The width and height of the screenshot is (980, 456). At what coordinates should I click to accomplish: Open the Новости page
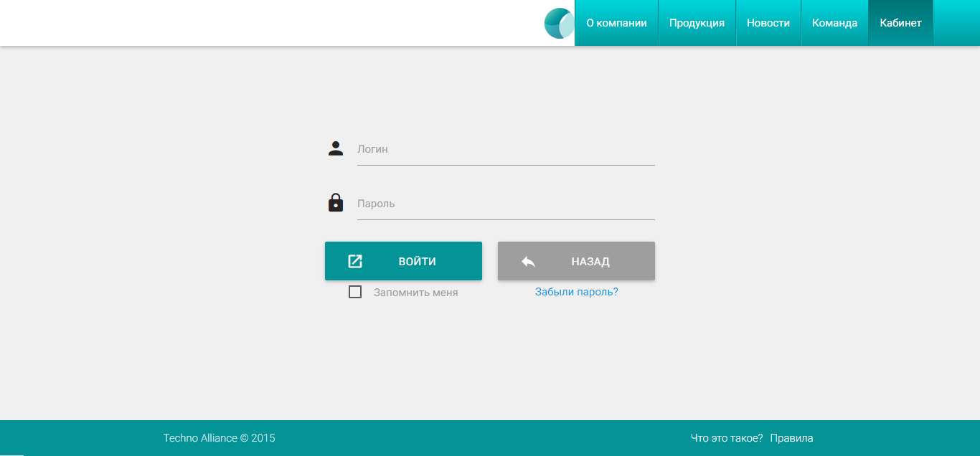pos(768,23)
